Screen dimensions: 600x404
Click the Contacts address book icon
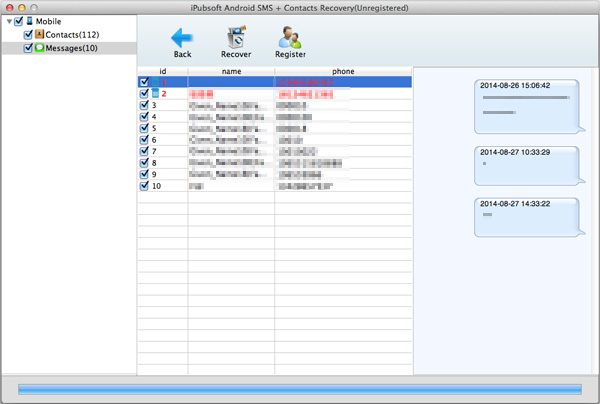[x=39, y=34]
